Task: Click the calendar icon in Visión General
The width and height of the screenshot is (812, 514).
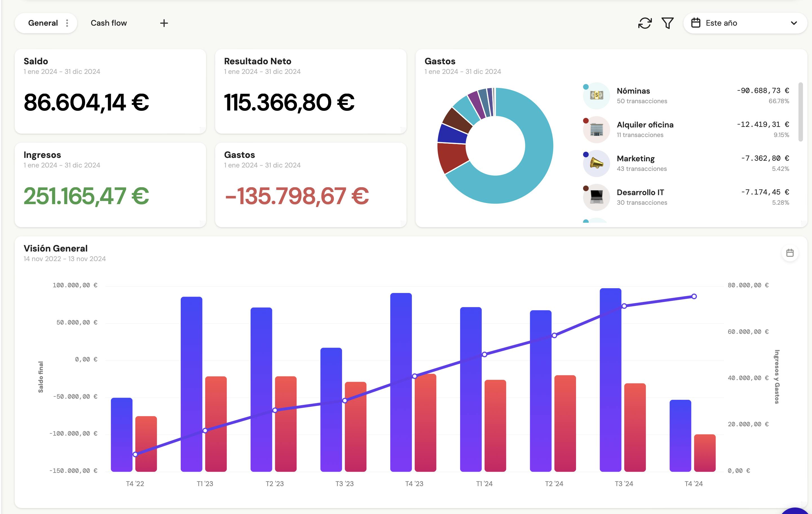Action: [x=790, y=253]
